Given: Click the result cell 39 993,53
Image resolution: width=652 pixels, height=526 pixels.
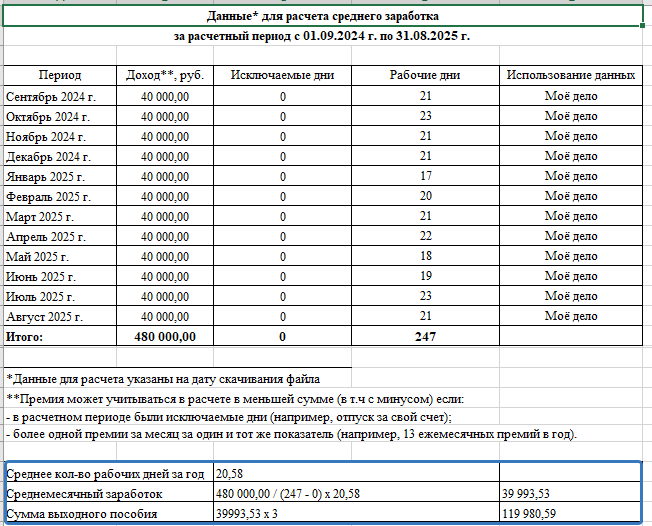Looking at the screenshot, I should pyautogui.click(x=570, y=493).
